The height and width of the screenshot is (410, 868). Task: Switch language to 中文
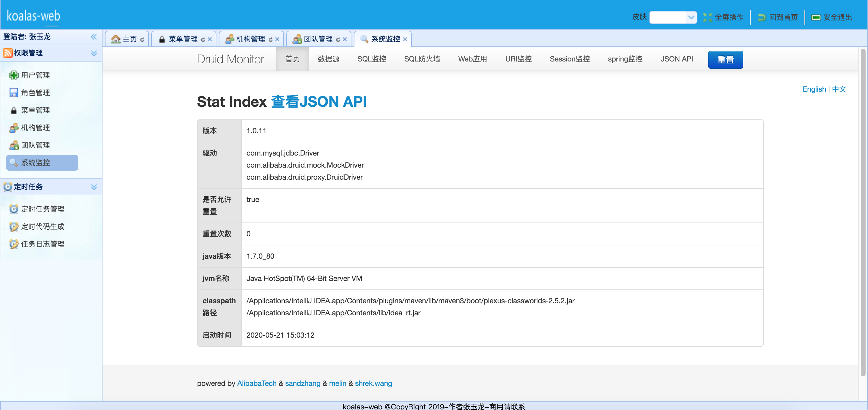[x=839, y=89]
